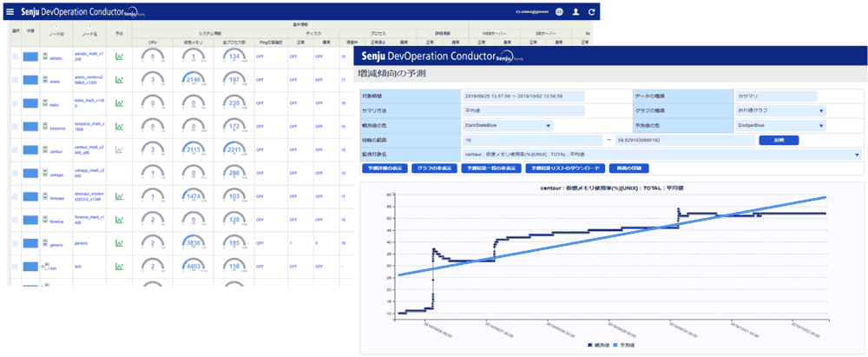Tick the selection checkbox for adriatic

pyautogui.click(x=16, y=56)
